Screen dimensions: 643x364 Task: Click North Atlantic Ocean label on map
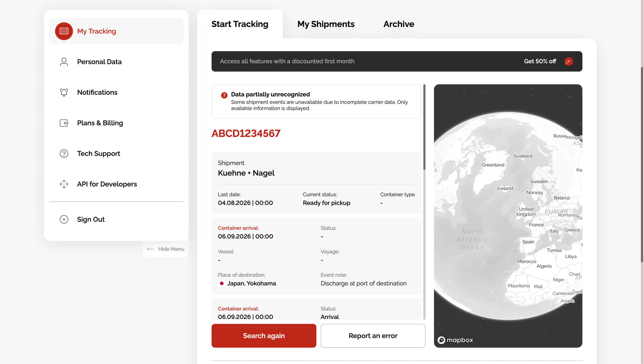[472, 239]
